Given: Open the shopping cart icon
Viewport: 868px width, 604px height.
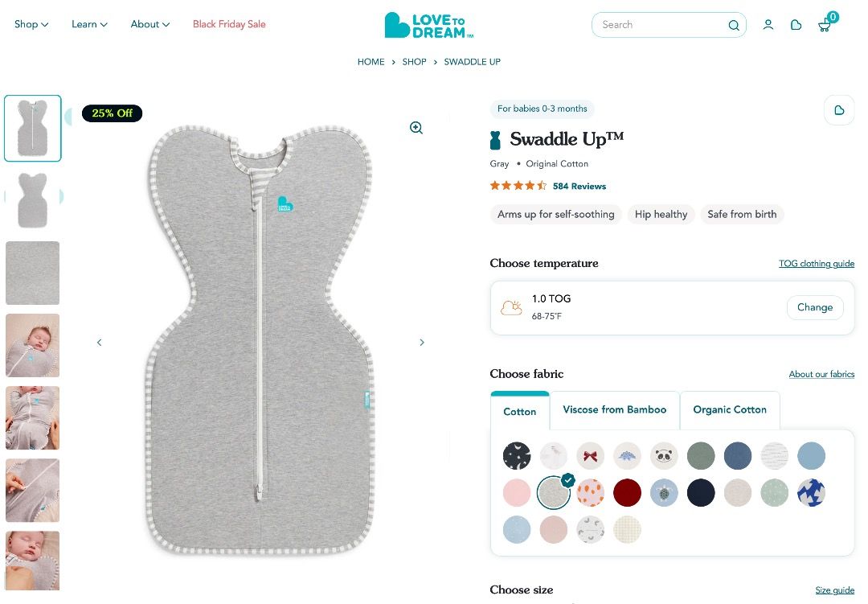Looking at the screenshot, I should [x=825, y=26].
